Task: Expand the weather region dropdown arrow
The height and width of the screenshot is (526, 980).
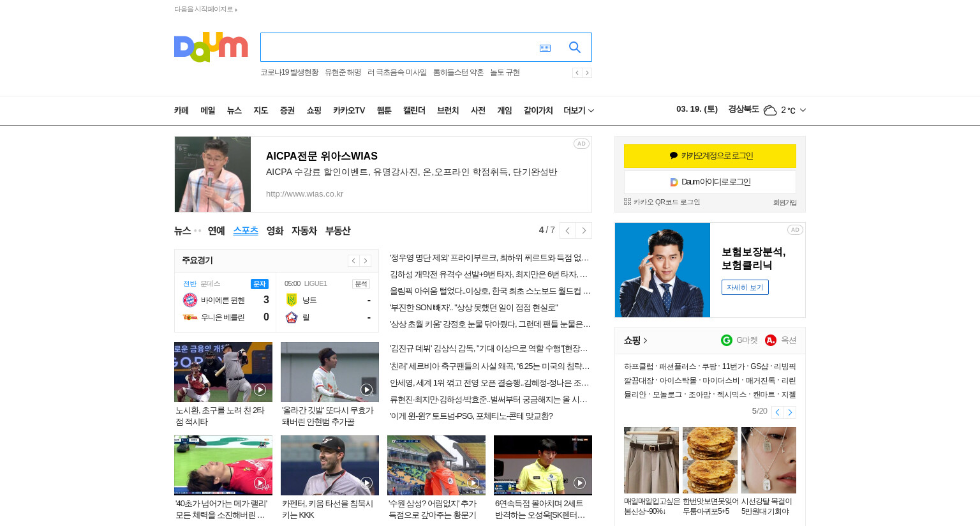Action: [x=803, y=110]
